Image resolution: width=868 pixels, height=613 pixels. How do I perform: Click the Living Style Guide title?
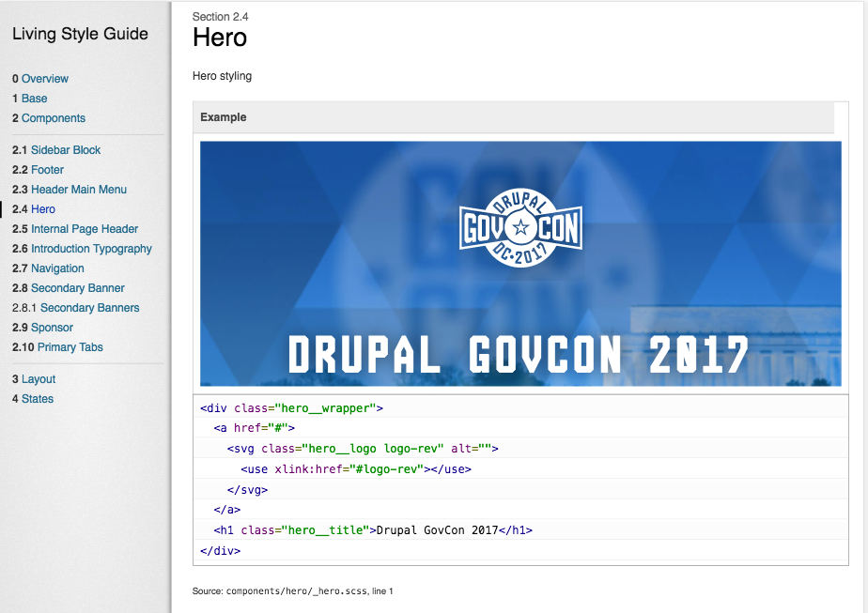click(x=80, y=34)
